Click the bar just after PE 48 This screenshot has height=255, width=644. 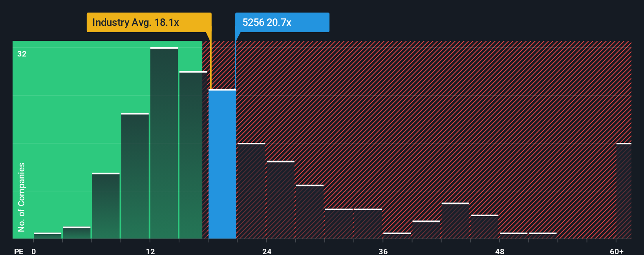[514, 236]
